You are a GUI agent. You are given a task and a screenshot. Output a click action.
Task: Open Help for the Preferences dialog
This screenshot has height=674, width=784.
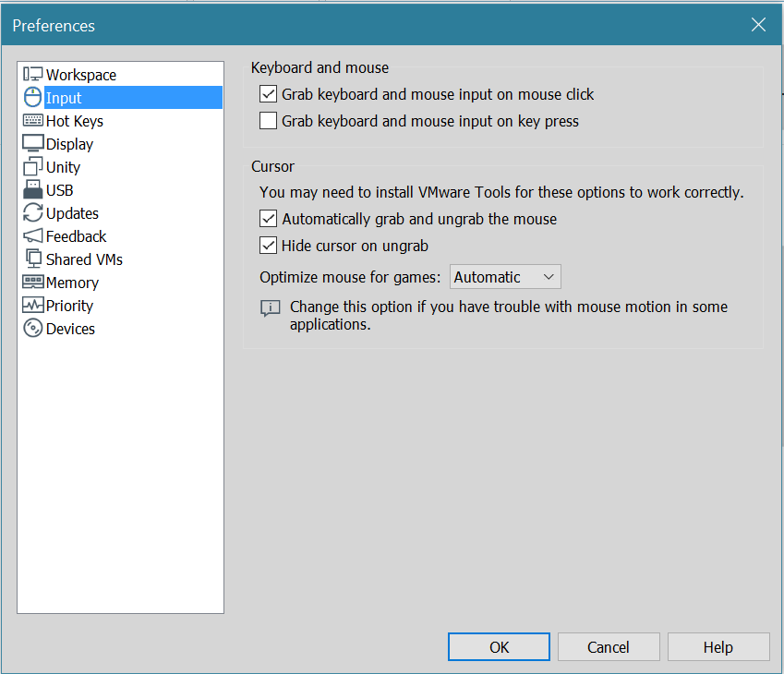[x=718, y=646]
